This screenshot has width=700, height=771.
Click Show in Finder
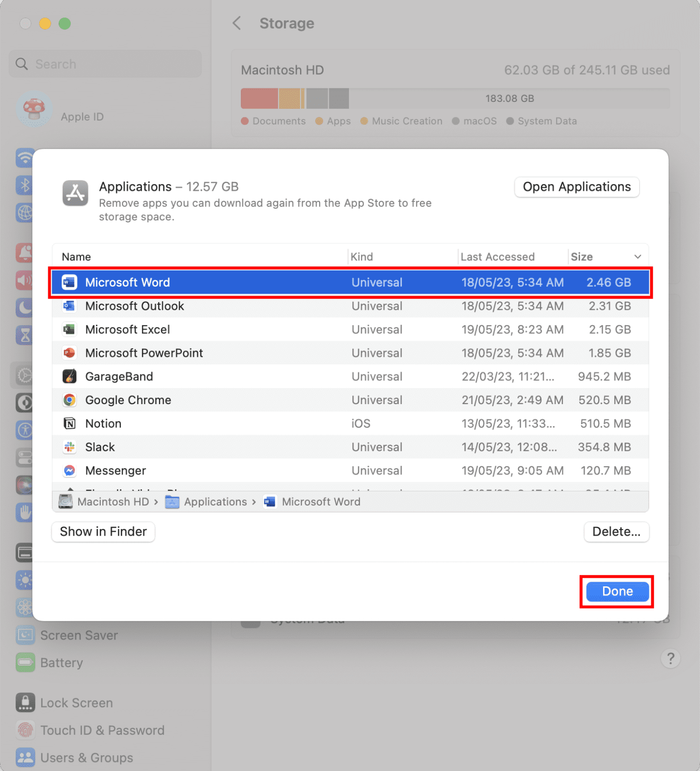tap(102, 532)
